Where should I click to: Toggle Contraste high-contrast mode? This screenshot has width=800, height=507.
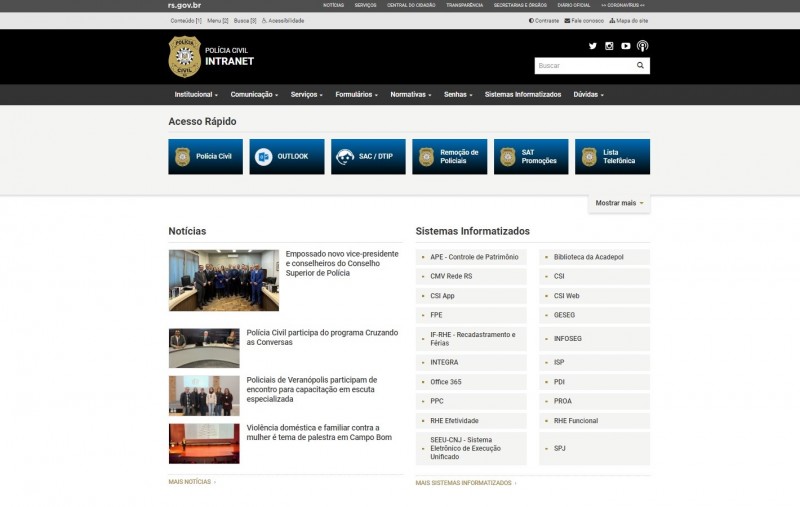click(x=544, y=21)
